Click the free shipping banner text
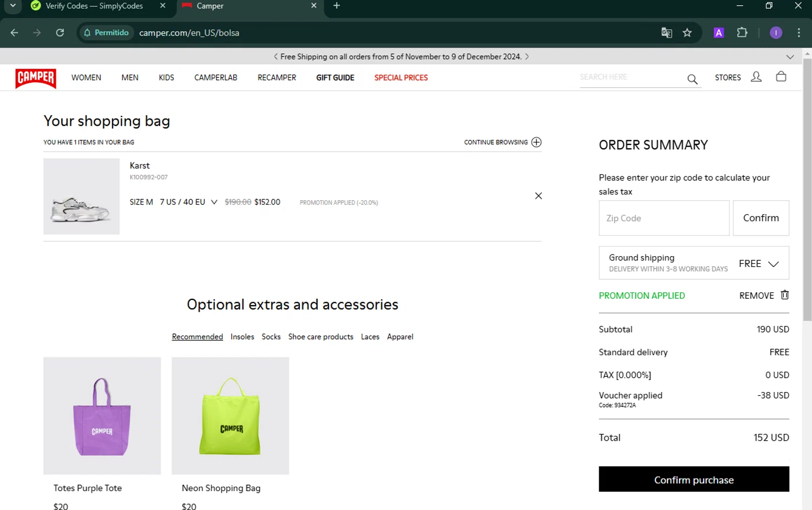This screenshot has height=510, width=812. (x=401, y=57)
